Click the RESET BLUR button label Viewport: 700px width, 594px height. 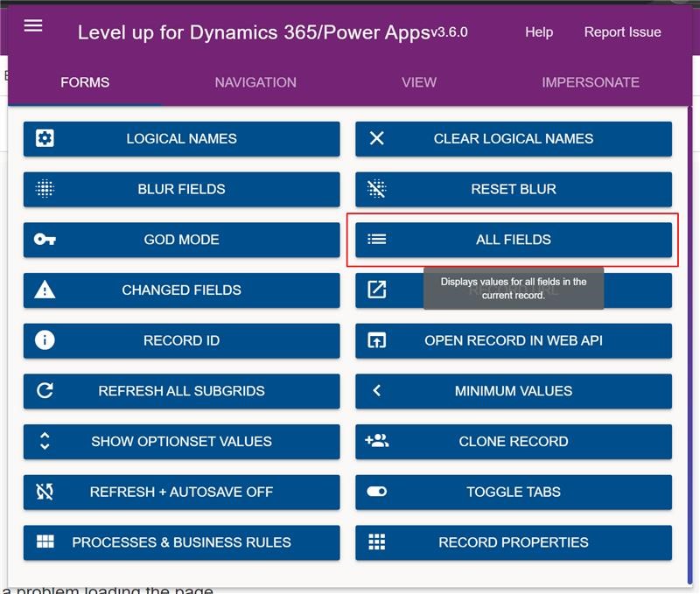pyautogui.click(x=514, y=189)
